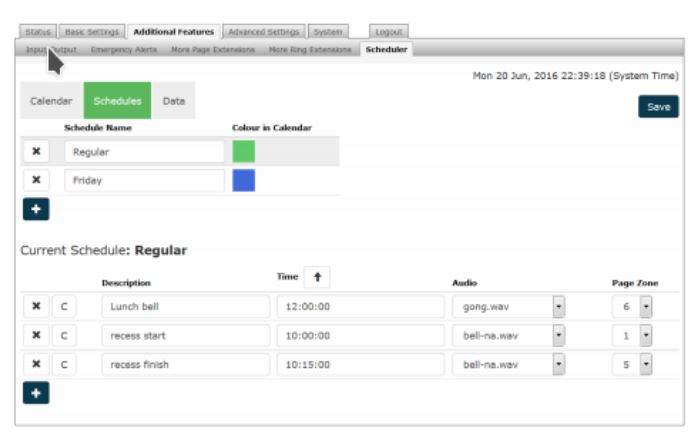Click the C button for recess finish
This screenshot has width=700, height=440.
coord(63,365)
